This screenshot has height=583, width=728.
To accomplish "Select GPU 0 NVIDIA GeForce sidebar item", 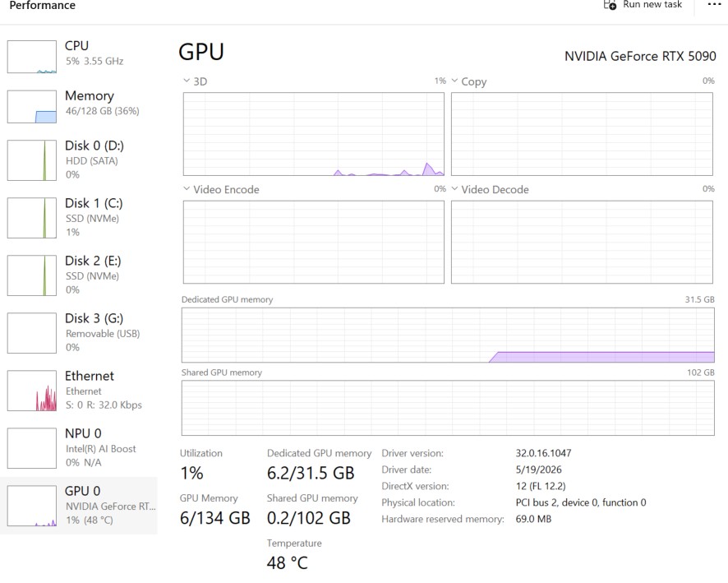I will [x=79, y=506].
